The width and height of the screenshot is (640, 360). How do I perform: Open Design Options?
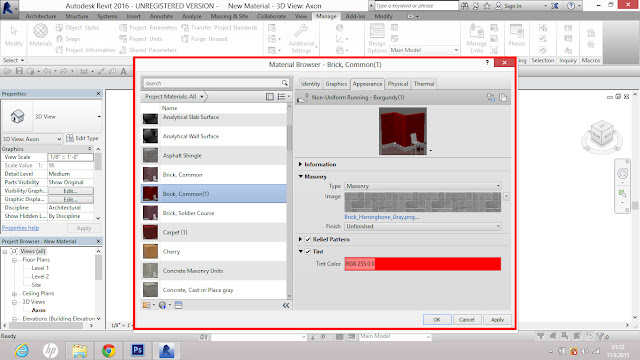[377, 38]
